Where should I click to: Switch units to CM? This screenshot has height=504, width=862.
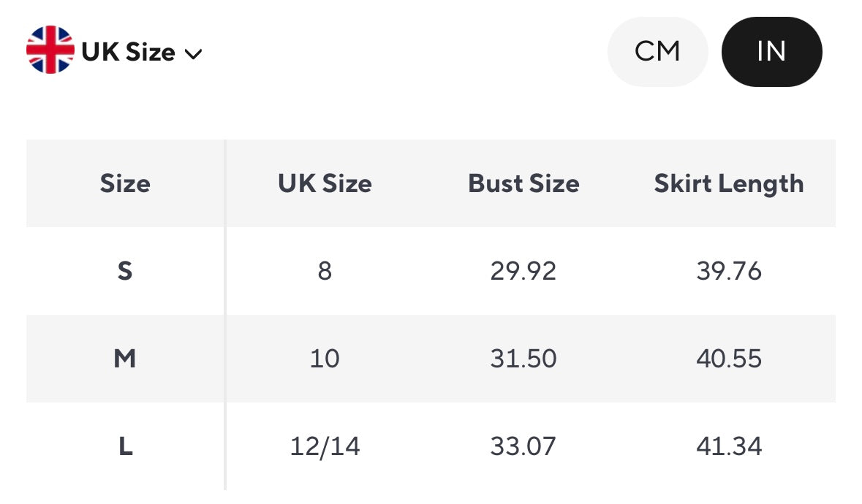pyautogui.click(x=657, y=52)
